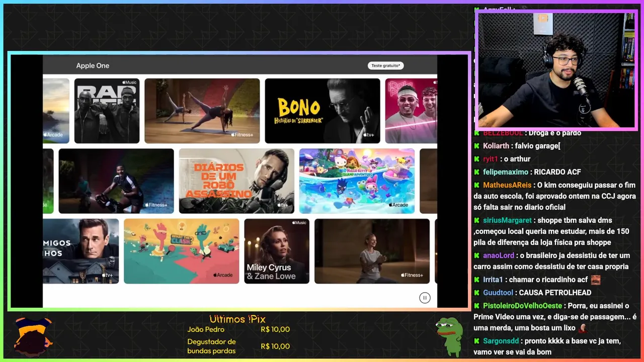Click the Arcade logo on What the Clash card
Viewport: 644px width, 362px height.
pos(223,275)
